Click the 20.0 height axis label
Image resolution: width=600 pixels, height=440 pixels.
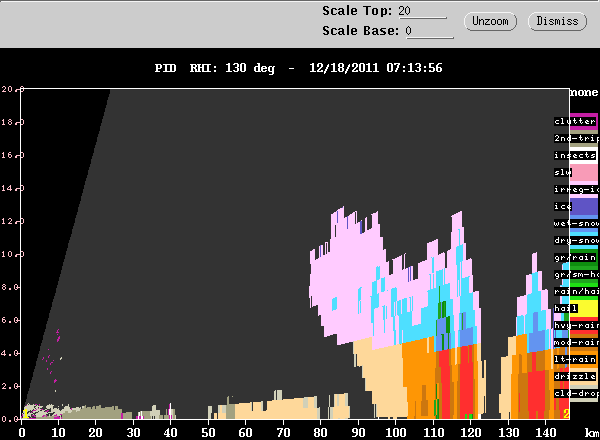pos(13,89)
